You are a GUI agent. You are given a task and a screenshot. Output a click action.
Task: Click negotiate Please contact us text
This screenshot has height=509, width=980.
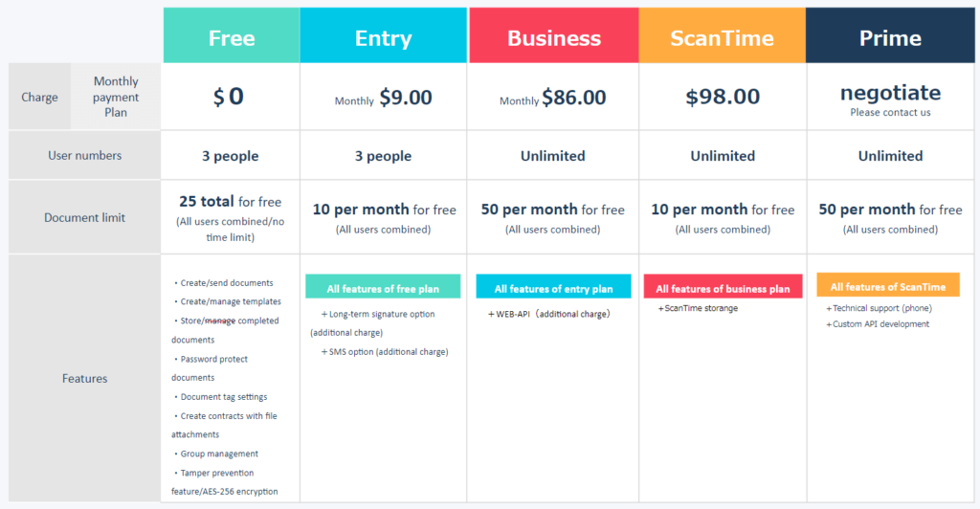point(890,100)
